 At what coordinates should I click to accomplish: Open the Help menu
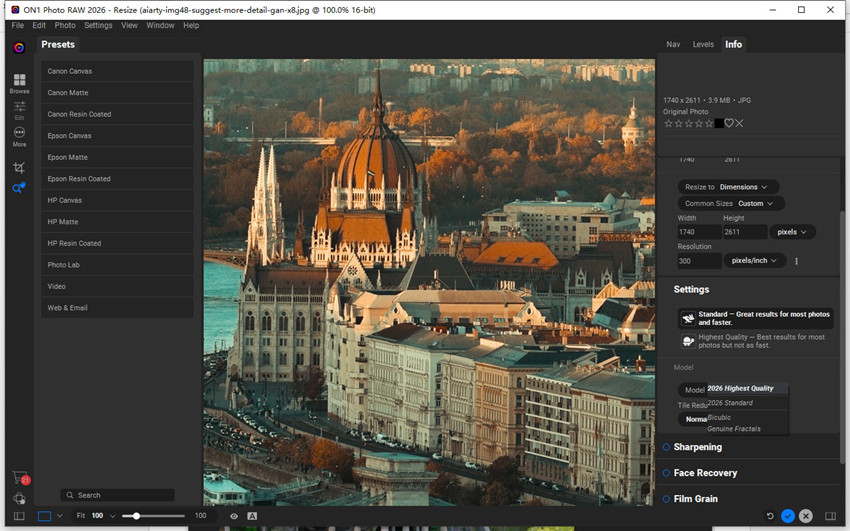coord(191,25)
